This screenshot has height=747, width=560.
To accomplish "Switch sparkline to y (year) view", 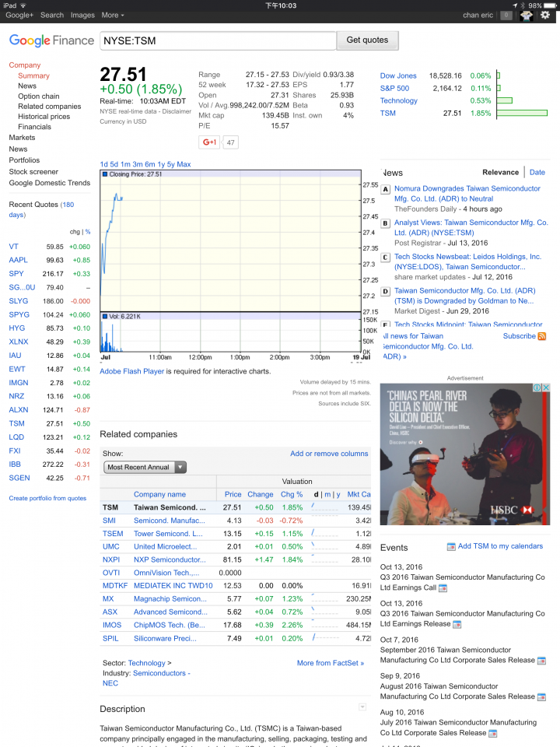I will [x=338, y=495].
